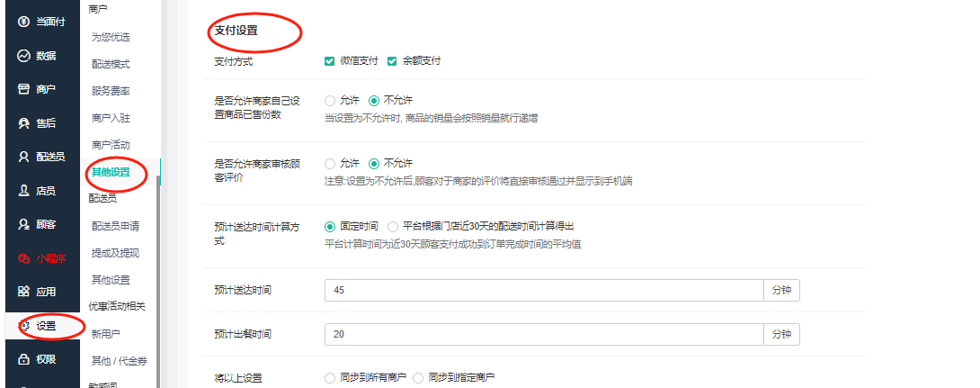Click 分钟 unit beside 预计送达时间
980x388 pixels.
pos(782,291)
